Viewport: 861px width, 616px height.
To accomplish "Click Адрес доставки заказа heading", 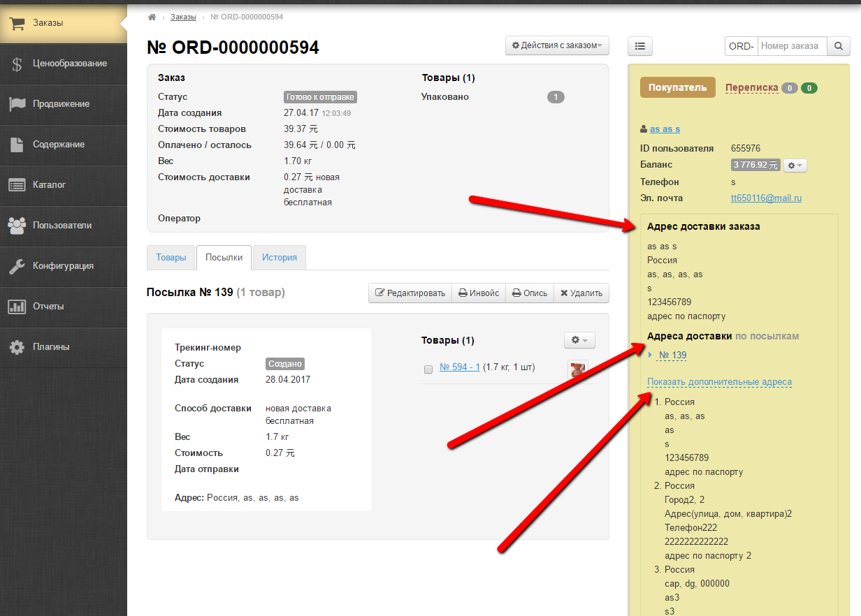I will [704, 227].
